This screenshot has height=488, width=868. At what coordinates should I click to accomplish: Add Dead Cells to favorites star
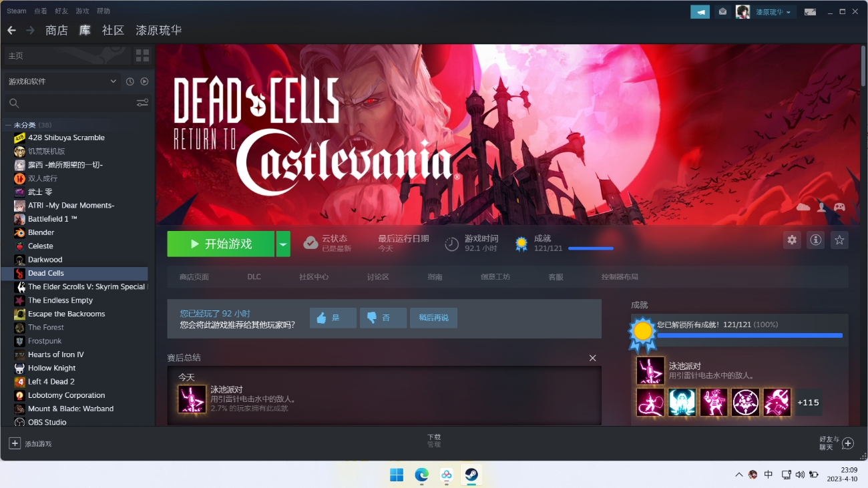[839, 240]
